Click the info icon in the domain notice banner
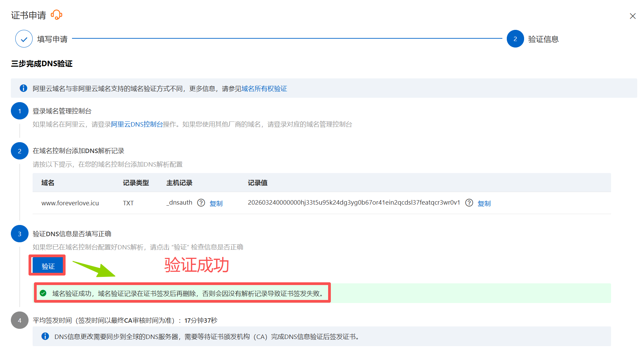 coord(23,88)
